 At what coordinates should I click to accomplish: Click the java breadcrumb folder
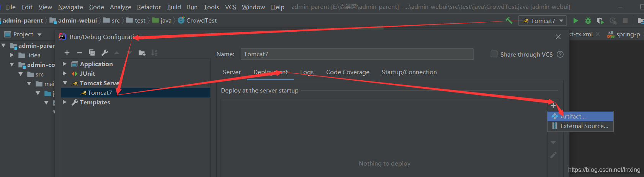162,21
